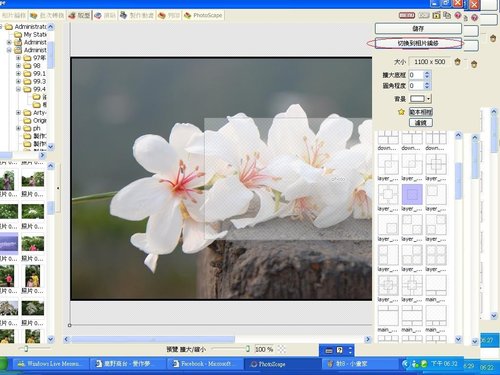Click the yellow star icon beside 範本相框

[401, 112]
